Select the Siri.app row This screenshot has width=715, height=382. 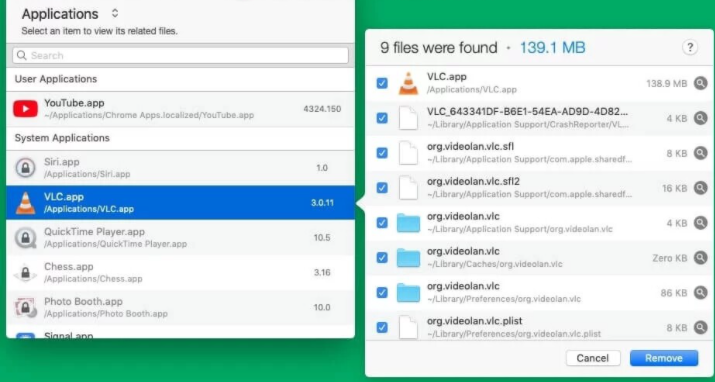(x=181, y=168)
